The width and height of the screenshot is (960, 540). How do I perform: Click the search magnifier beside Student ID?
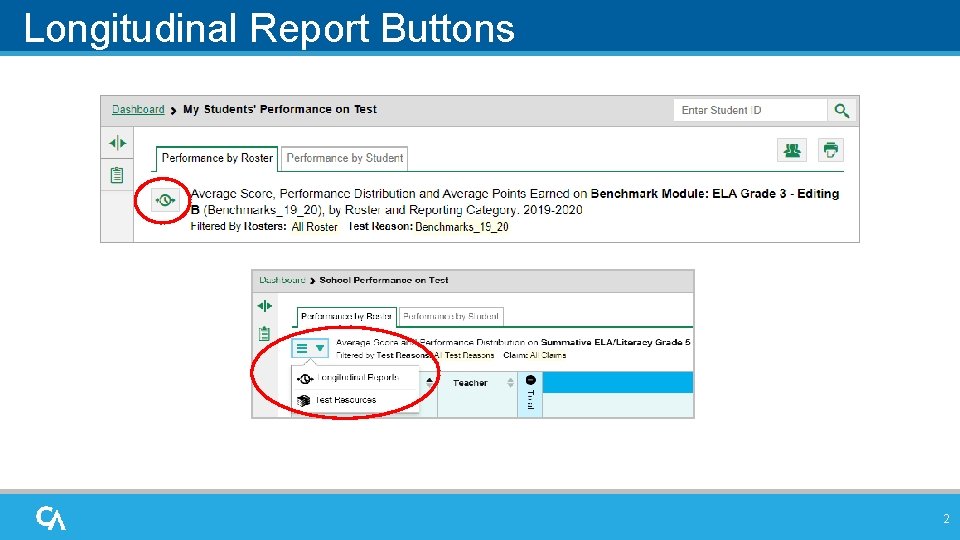click(842, 110)
